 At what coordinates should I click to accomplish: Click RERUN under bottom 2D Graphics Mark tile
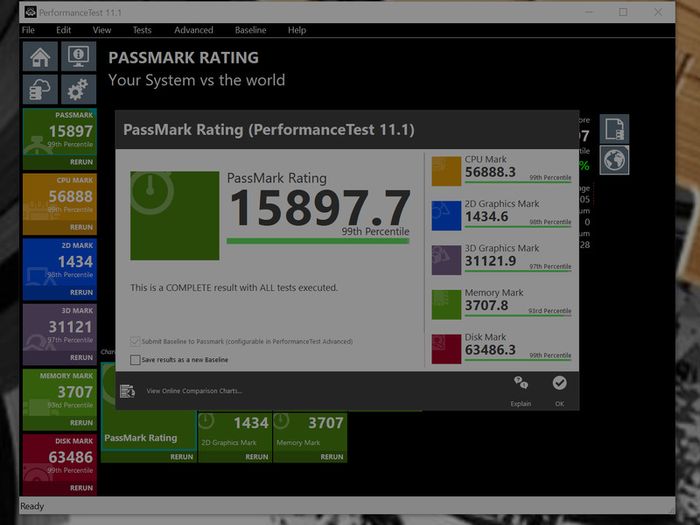point(257,457)
